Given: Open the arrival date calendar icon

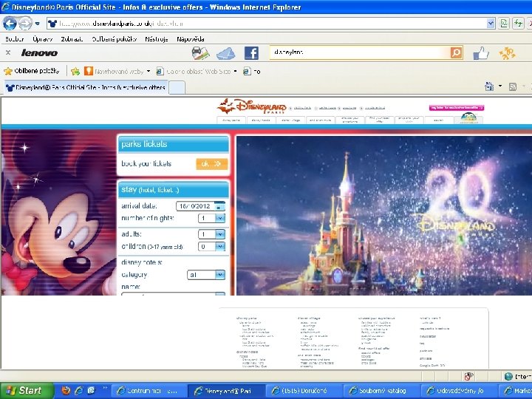Looking at the screenshot, I should point(220,206).
